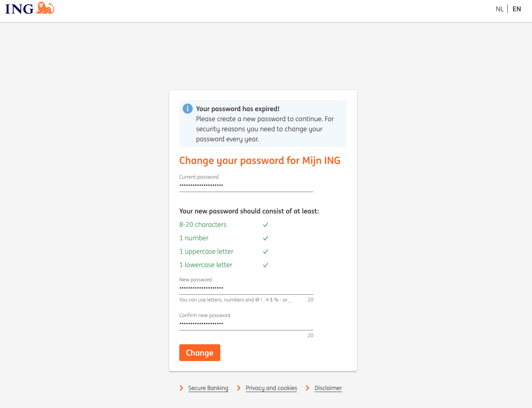Click the blue info icon

[188, 109]
